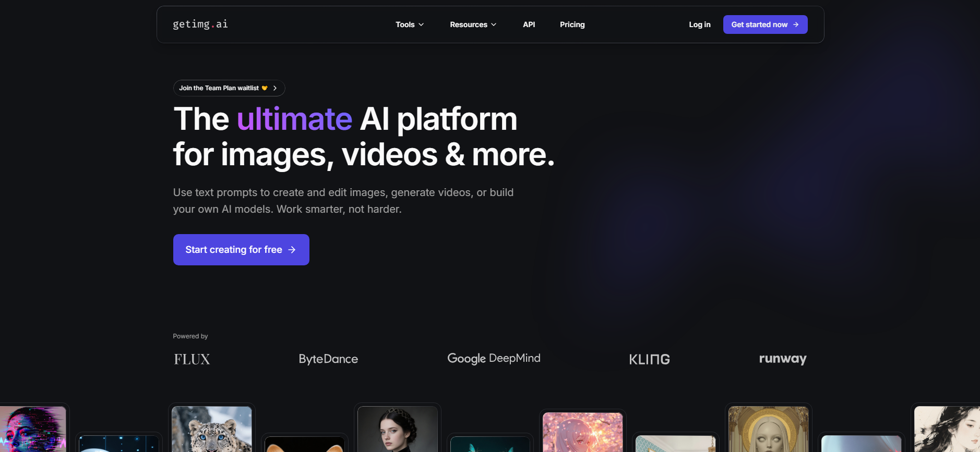
Task: Open the API page
Action: pos(529,25)
